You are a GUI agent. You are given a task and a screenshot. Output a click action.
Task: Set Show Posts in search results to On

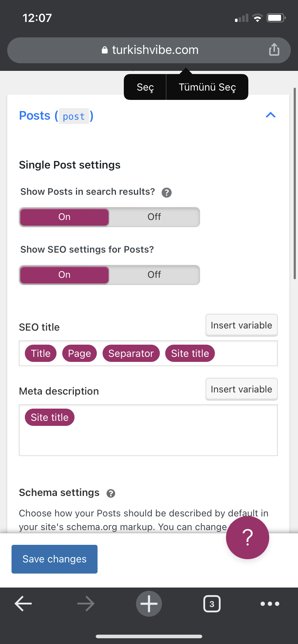64,217
